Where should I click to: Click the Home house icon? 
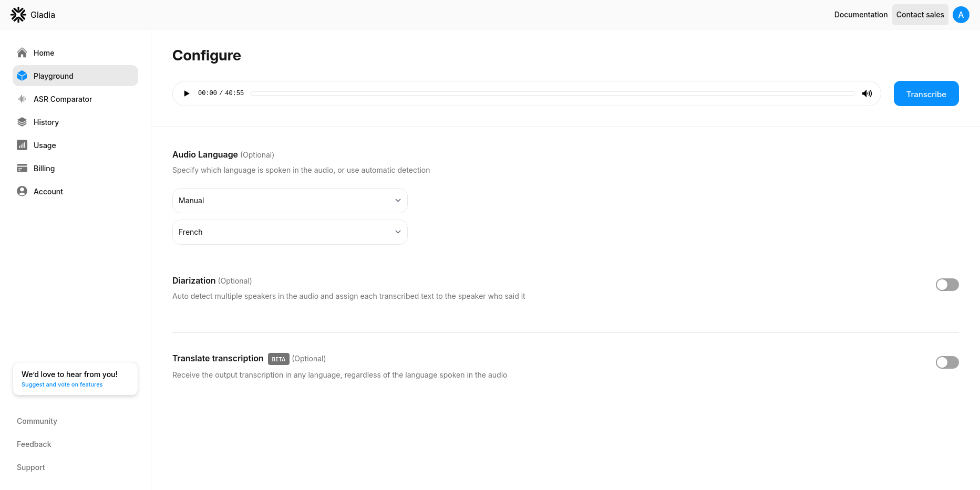click(22, 53)
